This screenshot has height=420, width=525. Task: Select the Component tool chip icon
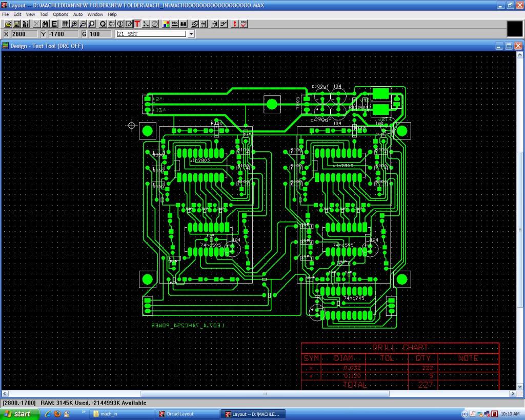click(111, 24)
